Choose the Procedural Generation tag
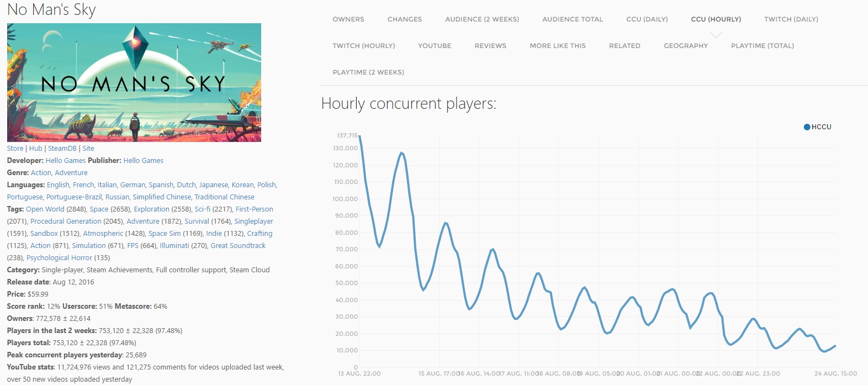Image resolution: width=868 pixels, height=385 pixels. [66, 221]
